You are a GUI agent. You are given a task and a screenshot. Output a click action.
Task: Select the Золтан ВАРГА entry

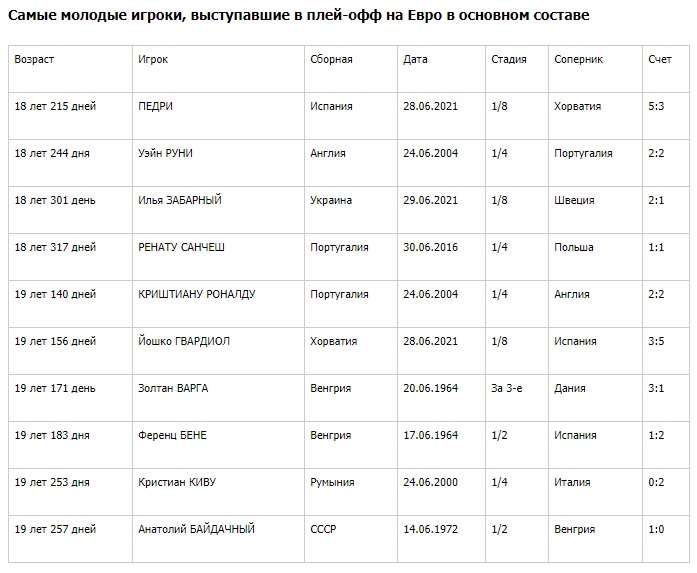(173, 389)
